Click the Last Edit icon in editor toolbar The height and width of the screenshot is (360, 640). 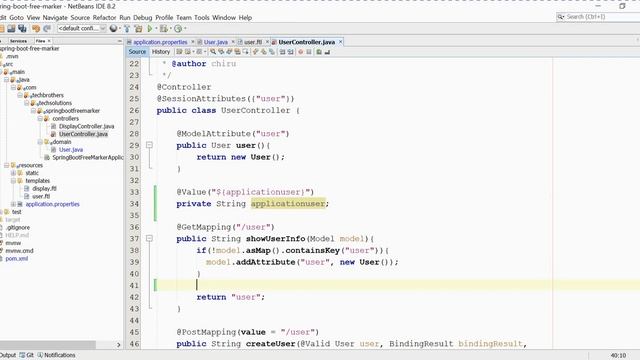pos(180,52)
